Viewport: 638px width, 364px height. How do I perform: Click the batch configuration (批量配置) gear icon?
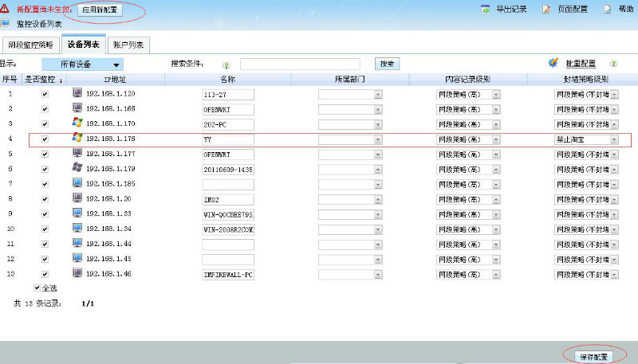click(x=552, y=63)
